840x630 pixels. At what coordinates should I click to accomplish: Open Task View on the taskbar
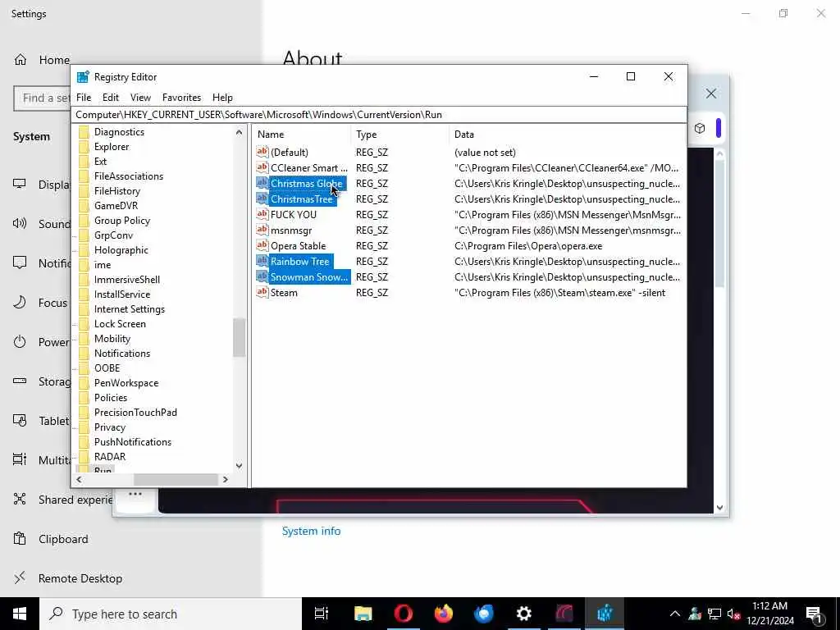[322, 614]
